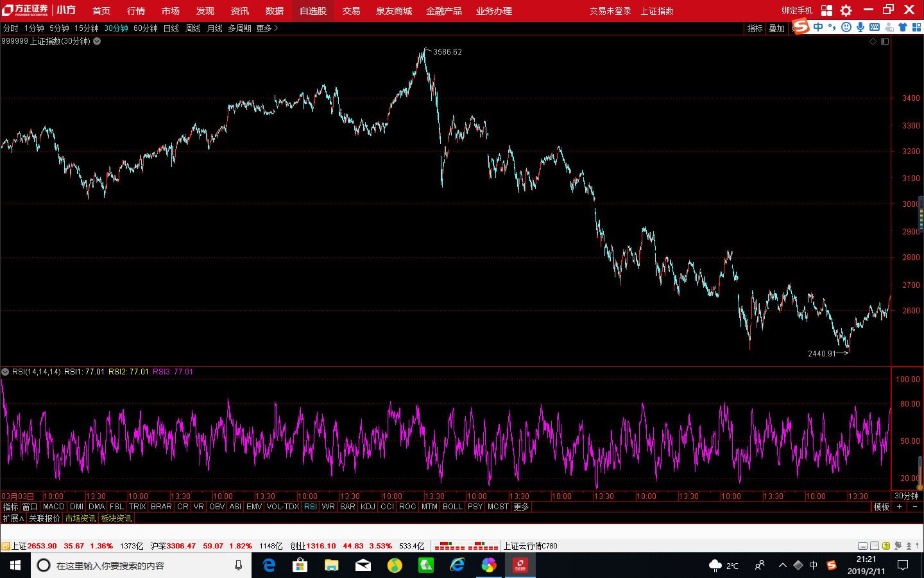
Task: Zoom out chart with minus button
Action: pyautogui.click(x=915, y=507)
